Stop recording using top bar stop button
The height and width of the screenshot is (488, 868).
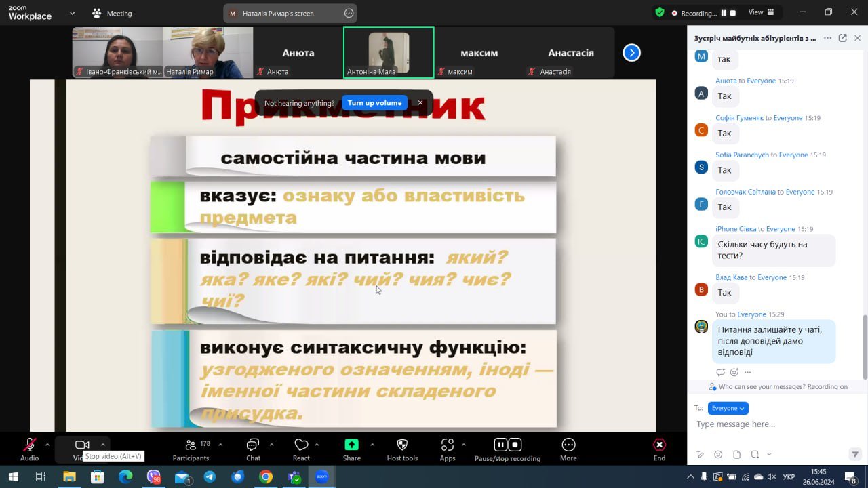point(732,13)
